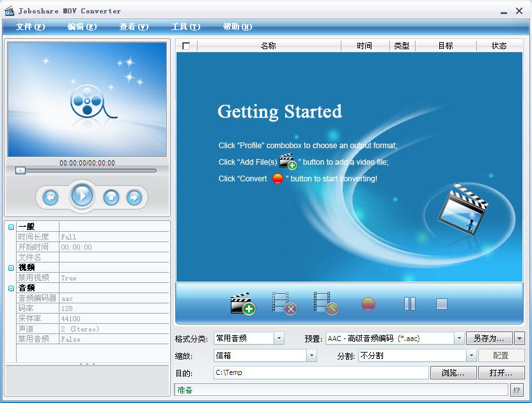Open the 文件(F) menu

click(30, 26)
